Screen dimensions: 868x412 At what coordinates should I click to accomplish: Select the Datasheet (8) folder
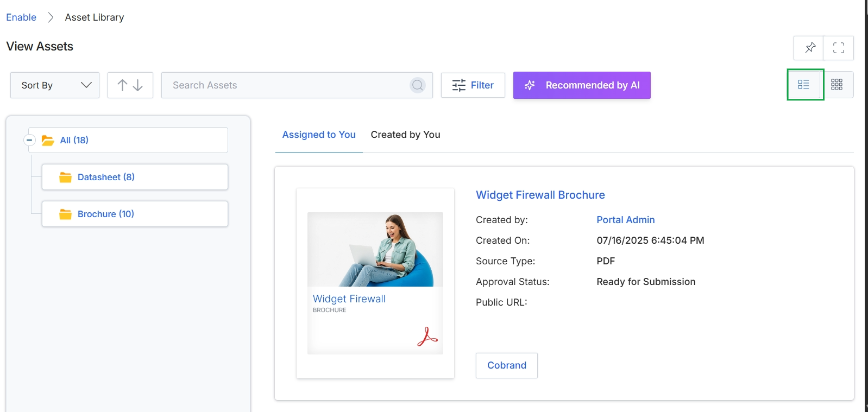[135, 177]
